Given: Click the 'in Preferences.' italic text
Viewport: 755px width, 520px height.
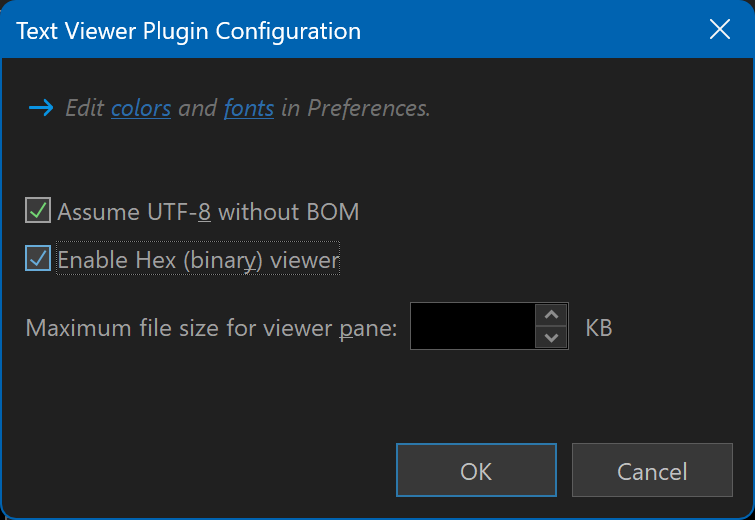Looking at the screenshot, I should coord(355,108).
